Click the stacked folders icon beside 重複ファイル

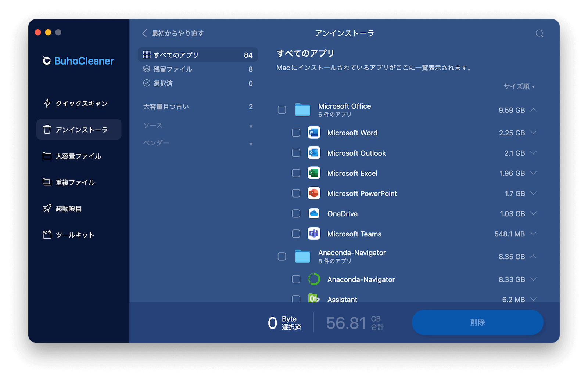tap(47, 182)
